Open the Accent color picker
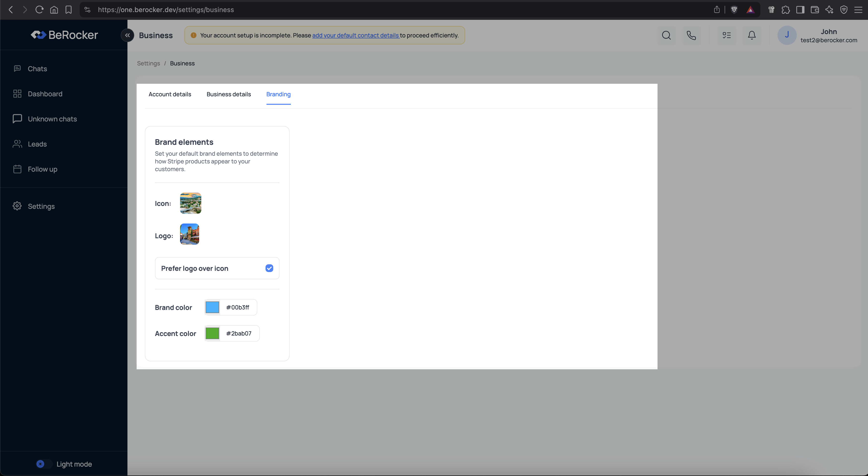868x476 pixels. click(x=212, y=333)
